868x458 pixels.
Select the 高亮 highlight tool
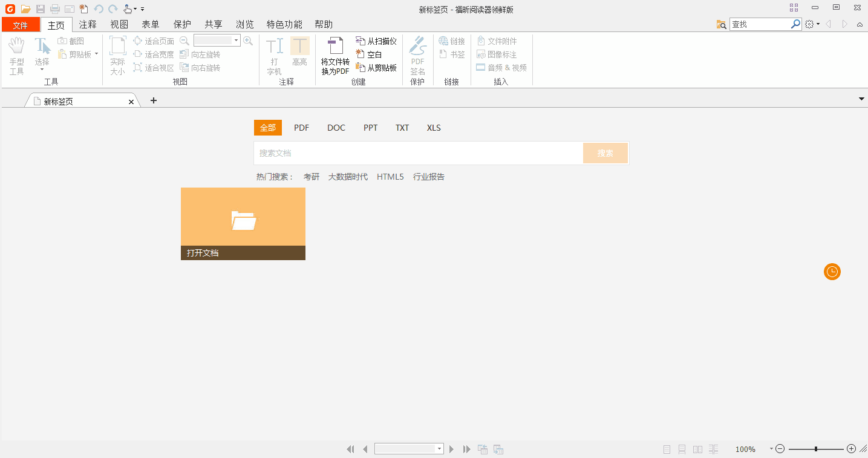coord(300,52)
